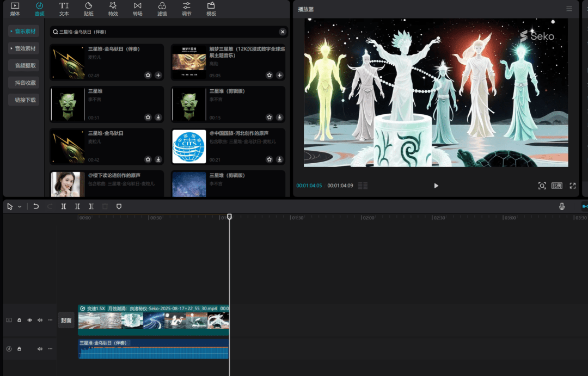Viewport: 588px width, 376px height.
Task: Preview the @樱下读论语 portrait thumbnail
Action: pyautogui.click(x=68, y=184)
